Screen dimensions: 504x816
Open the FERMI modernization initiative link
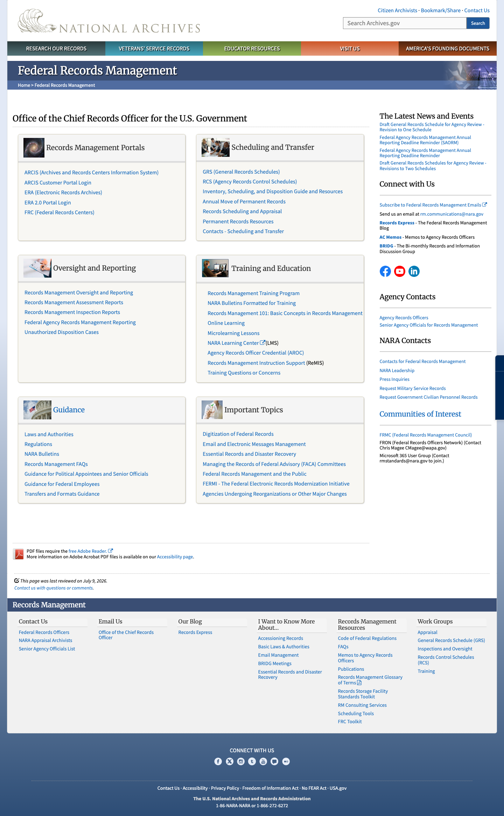(276, 484)
